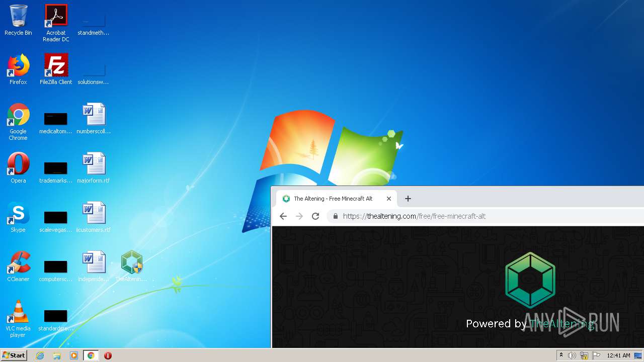Image resolution: width=644 pixels, height=362 pixels.
Task: Open independe... Word document
Action: click(x=94, y=266)
